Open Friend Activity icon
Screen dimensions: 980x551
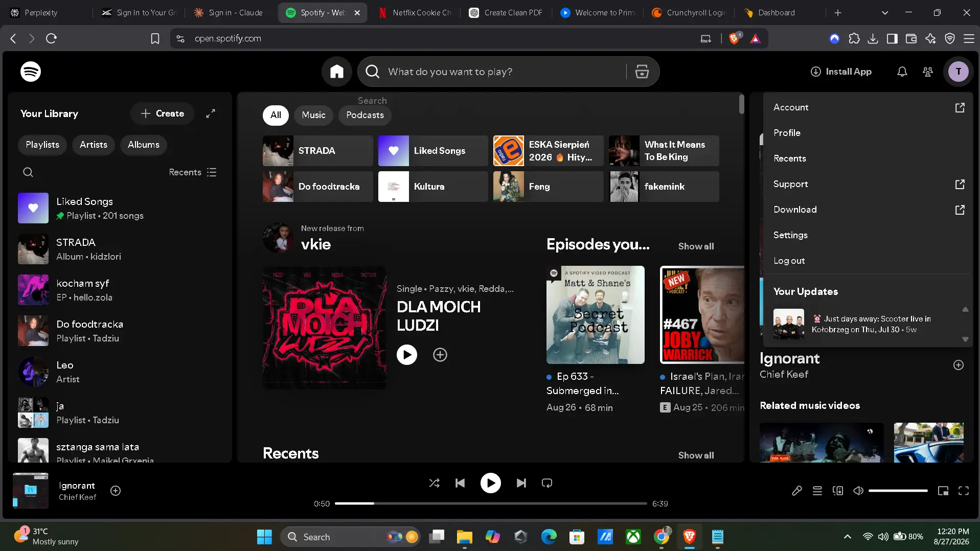coord(928,72)
